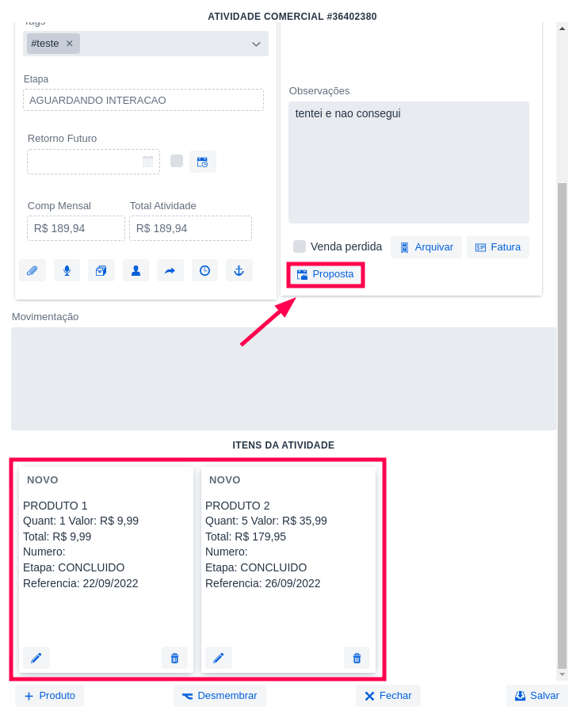Expand the Tags dropdown chevron
Screen dimensions: 588x714
(256, 44)
